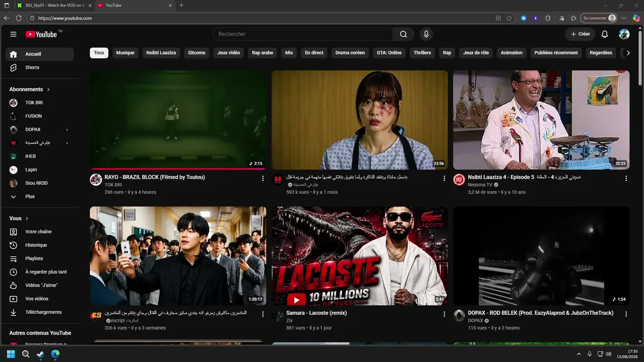The width and height of the screenshot is (644, 362).
Task: Open options menu for RAYO - BRAZIL BLOCK video
Action: click(x=263, y=178)
